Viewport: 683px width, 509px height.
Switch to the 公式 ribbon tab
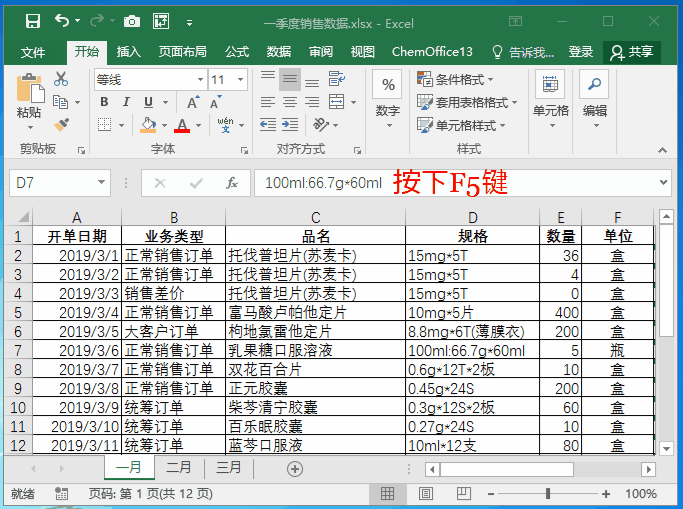coord(237,52)
